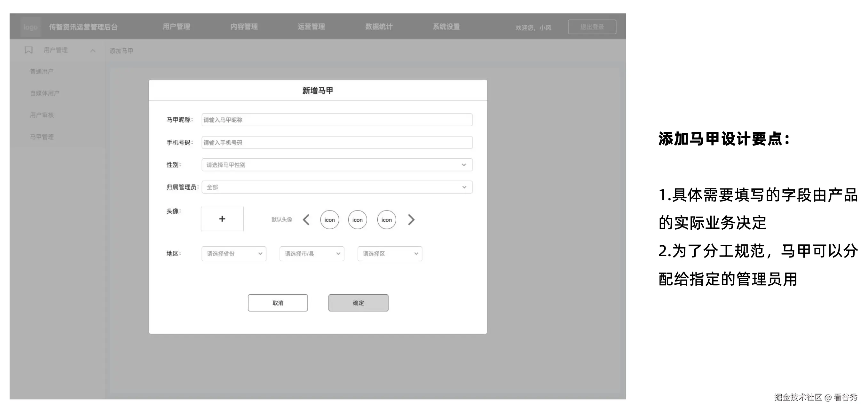Open the 数据统计 menu

point(379,27)
